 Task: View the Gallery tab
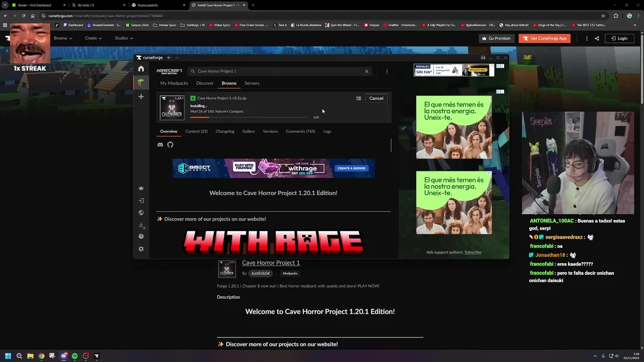click(249, 131)
